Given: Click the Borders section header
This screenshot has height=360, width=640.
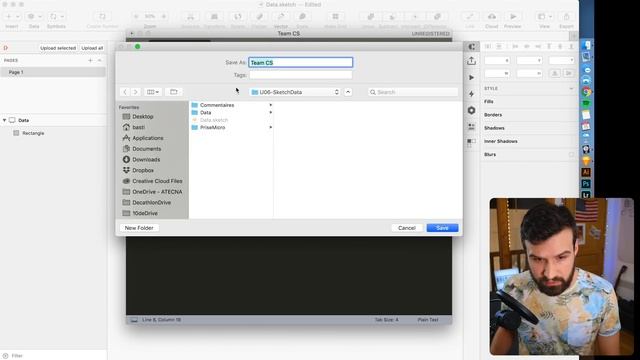Looking at the screenshot, I should pos(493,115).
